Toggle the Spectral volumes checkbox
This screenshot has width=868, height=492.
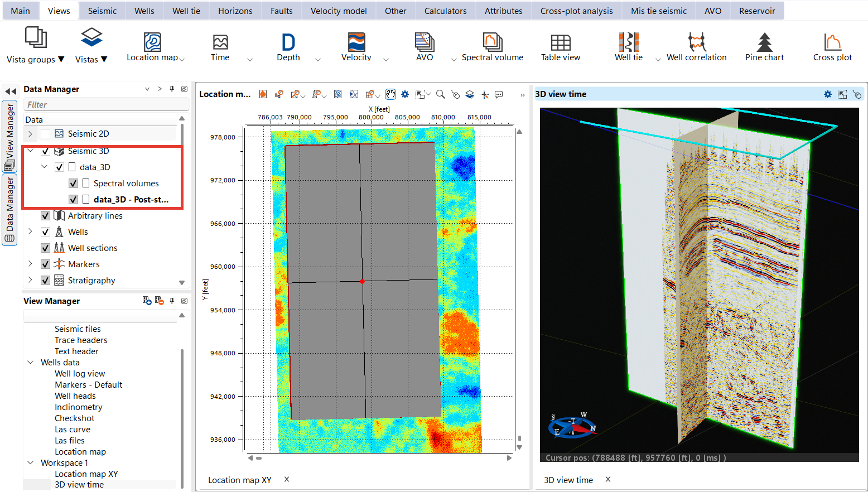[x=73, y=183]
